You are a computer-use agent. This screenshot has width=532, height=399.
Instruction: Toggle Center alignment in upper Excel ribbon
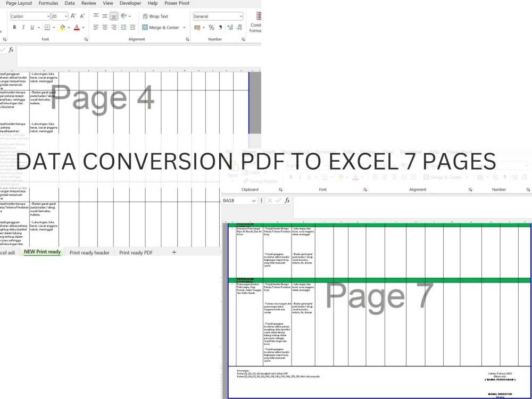click(x=105, y=27)
